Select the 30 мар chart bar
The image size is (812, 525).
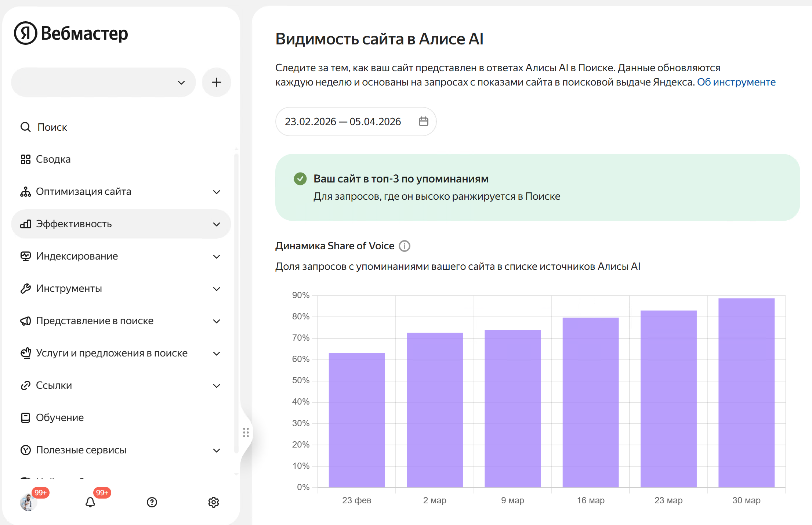(x=747, y=393)
